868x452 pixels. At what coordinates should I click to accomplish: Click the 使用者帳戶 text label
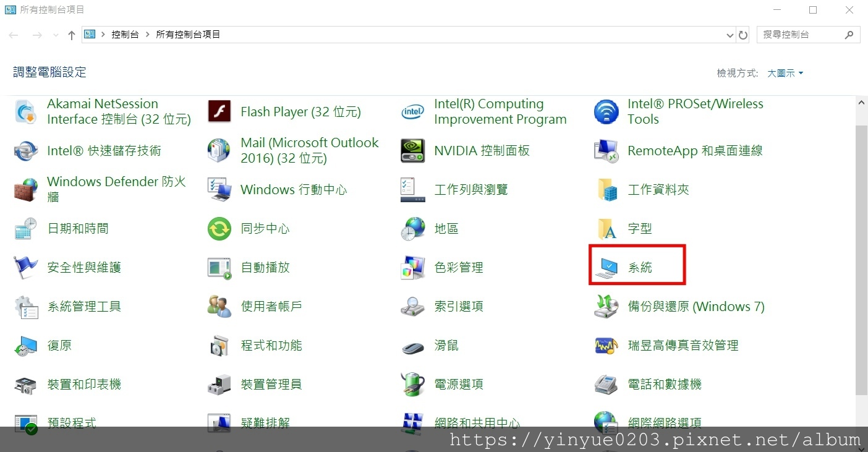pyautogui.click(x=271, y=307)
